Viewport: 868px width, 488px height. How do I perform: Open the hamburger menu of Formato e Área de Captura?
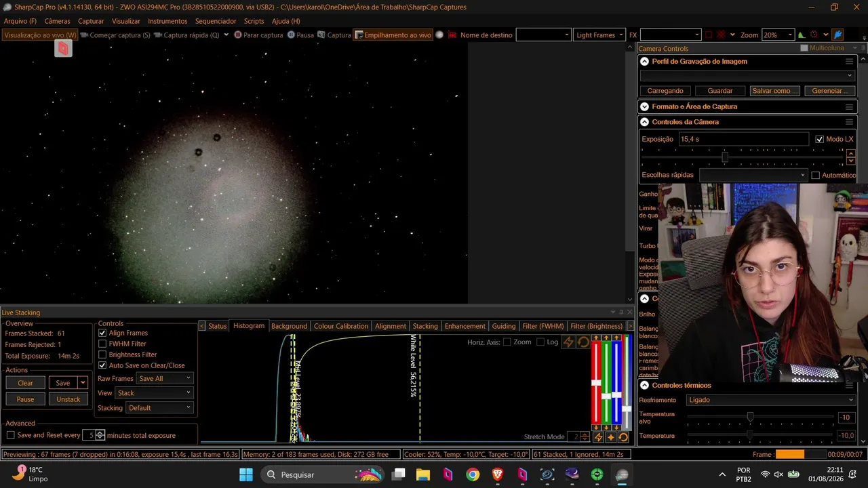point(849,106)
